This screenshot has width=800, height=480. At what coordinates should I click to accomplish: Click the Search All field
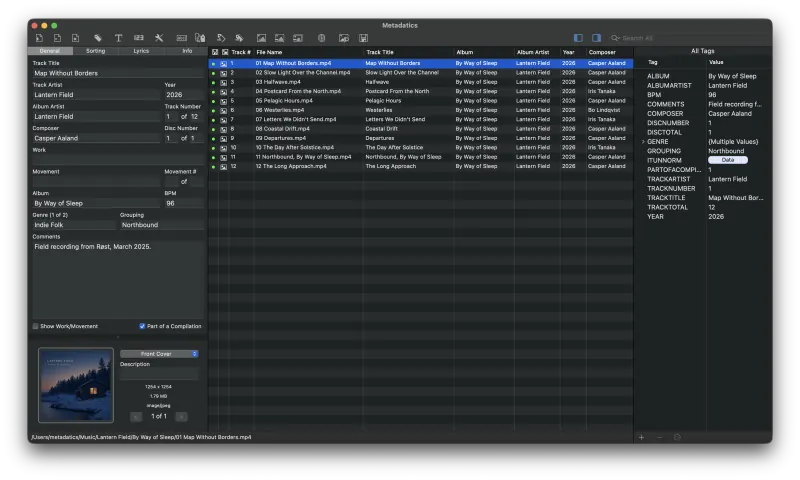point(689,38)
